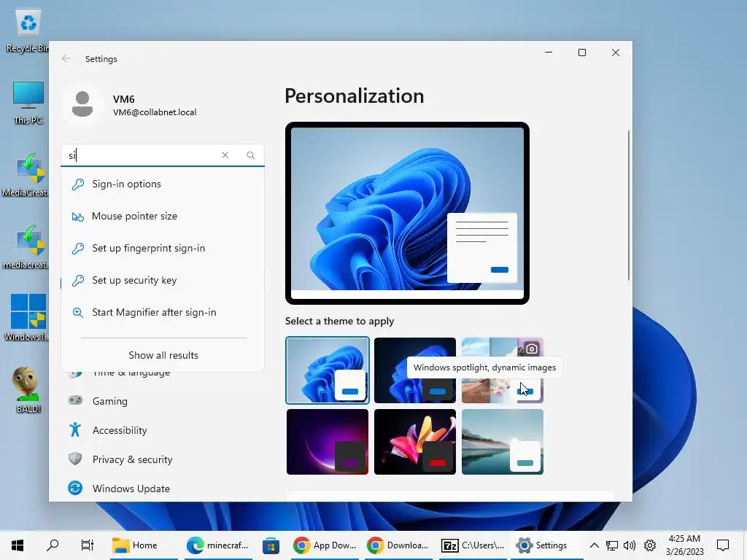Select This PC desktop icon

coord(28,103)
